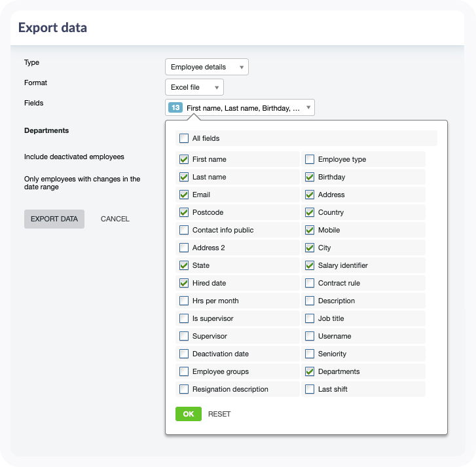The width and height of the screenshot is (476, 467).
Task: Click the Export data heading
Action: (52, 28)
